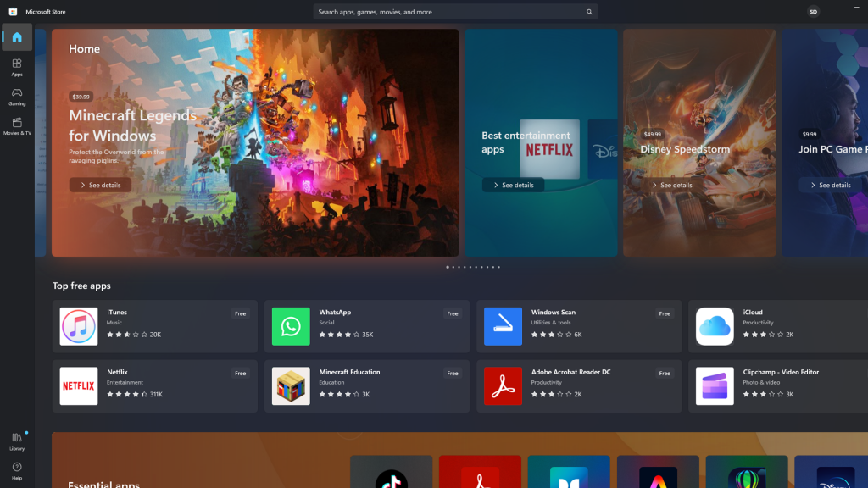Open the SD user profile avatar
The image size is (868, 488).
pos(812,11)
